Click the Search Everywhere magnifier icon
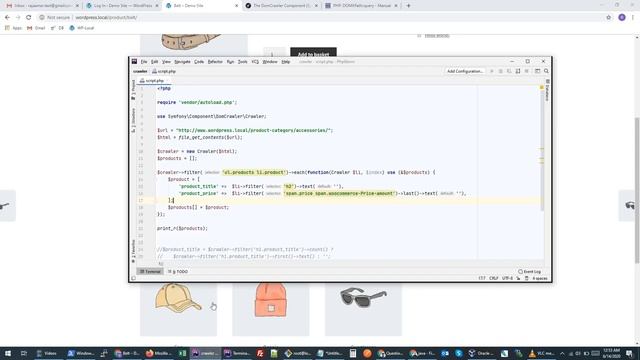 546,71
